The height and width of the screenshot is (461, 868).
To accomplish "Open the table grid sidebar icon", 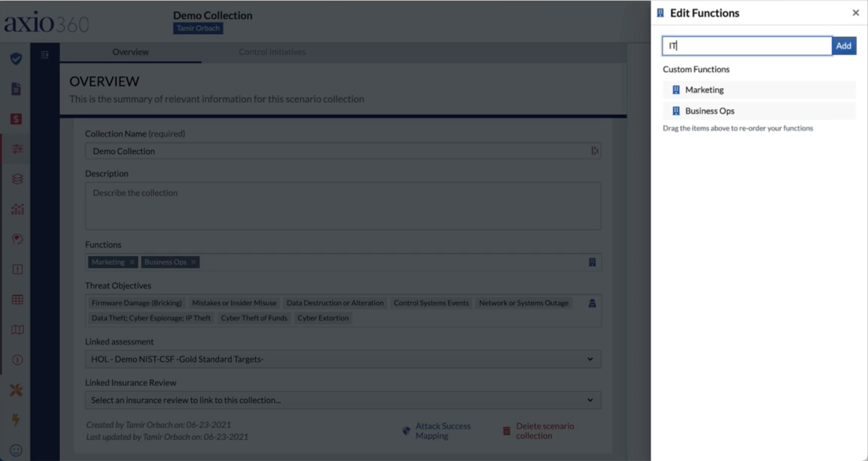I will click(17, 300).
